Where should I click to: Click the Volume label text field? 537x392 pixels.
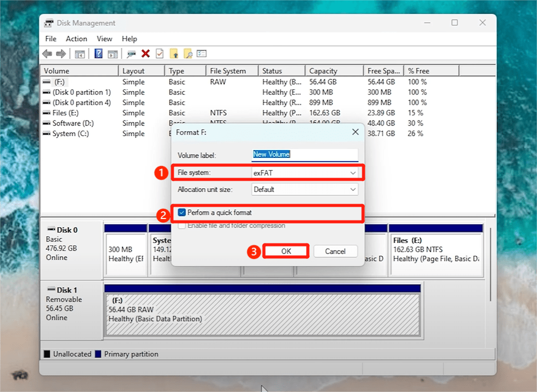point(305,154)
